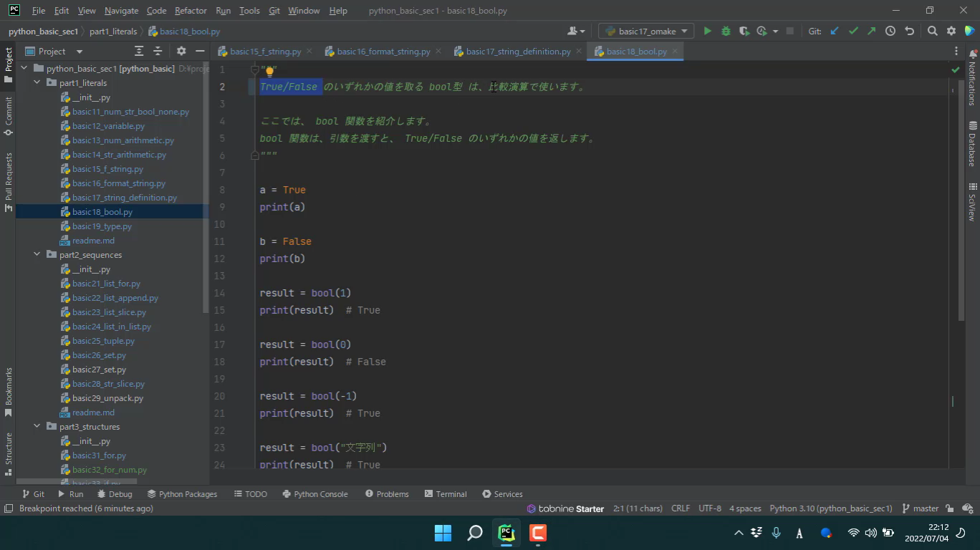Open the Terminal tool window
Image resolution: width=980 pixels, height=550 pixels.
(x=445, y=494)
